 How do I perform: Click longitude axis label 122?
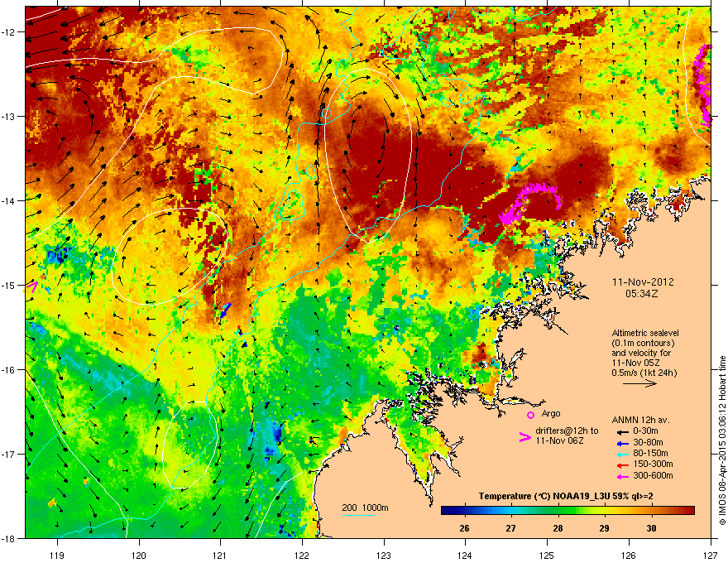click(x=302, y=555)
